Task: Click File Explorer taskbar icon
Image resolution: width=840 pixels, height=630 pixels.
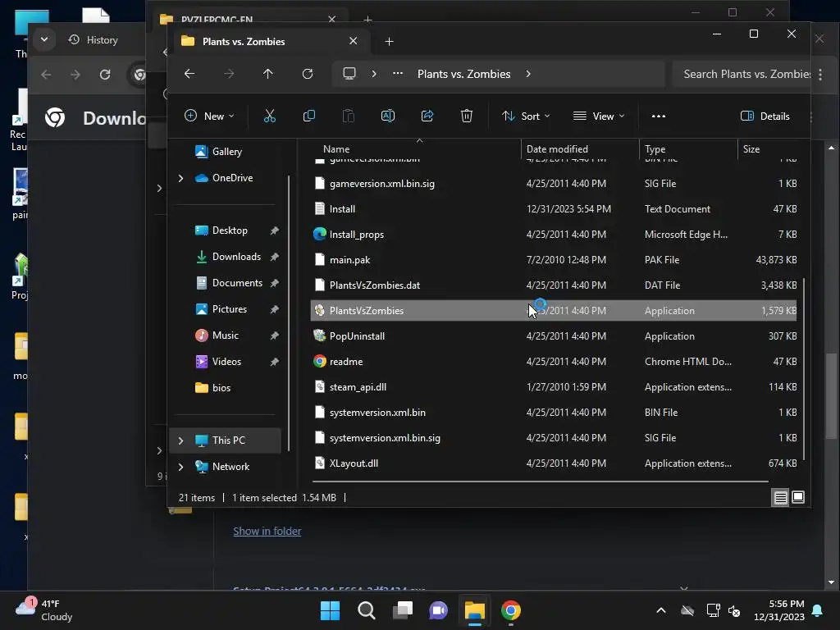Action: [x=475, y=610]
